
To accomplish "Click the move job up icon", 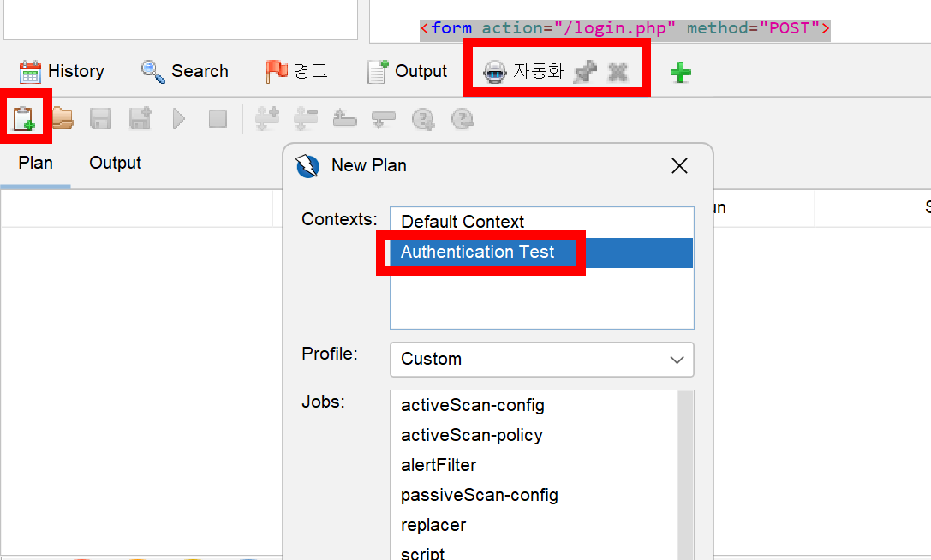I will point(344,119).
